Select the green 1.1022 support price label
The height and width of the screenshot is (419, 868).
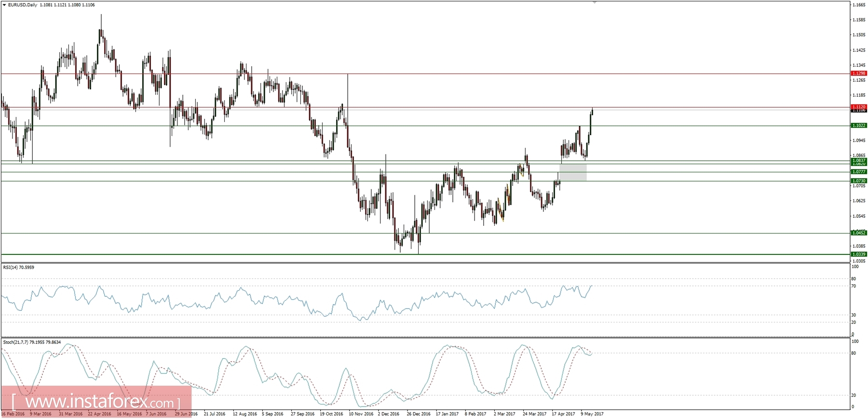(859, 126)
